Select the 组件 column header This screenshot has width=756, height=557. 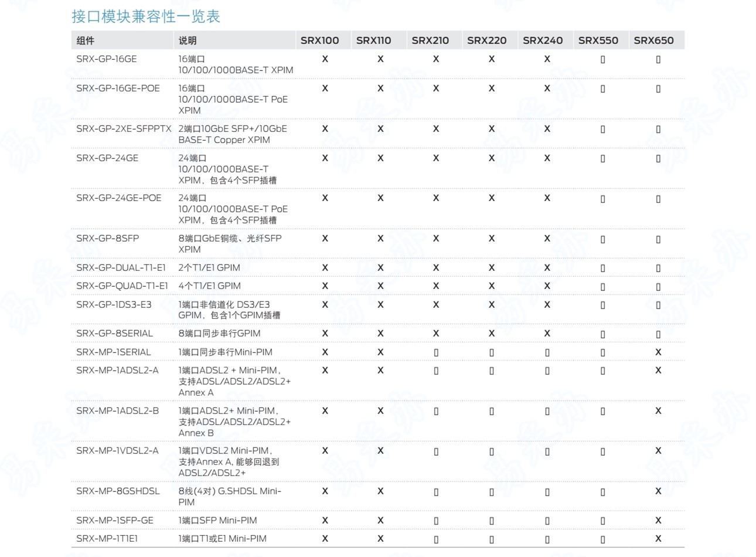pos(86,40)
